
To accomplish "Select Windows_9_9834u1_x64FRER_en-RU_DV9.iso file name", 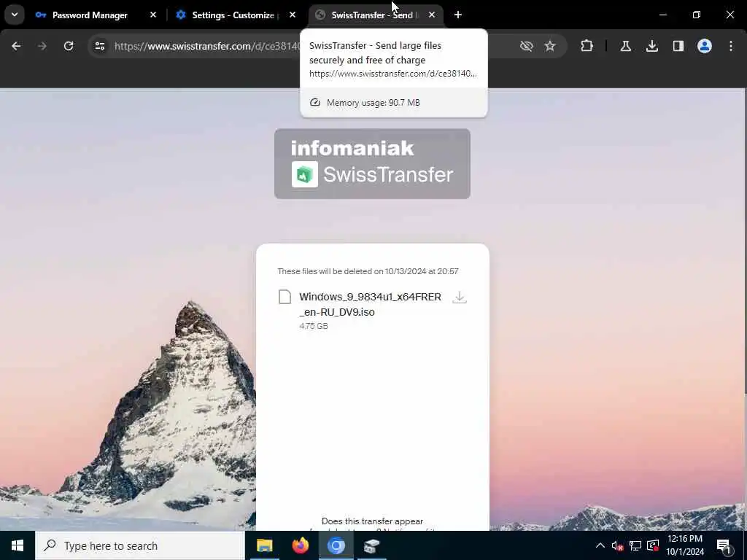I will point(370,304).
